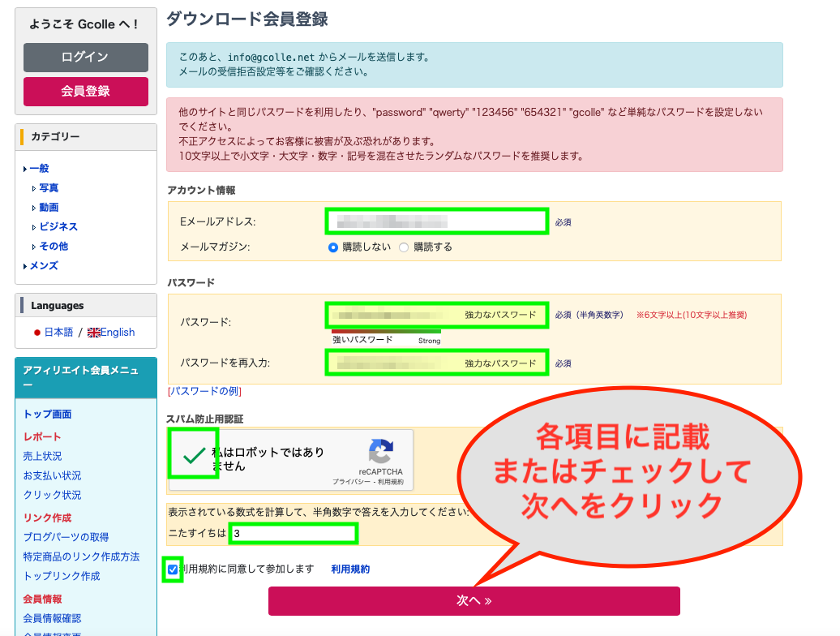Open the 利用規約 link
840x636 pixels.
(x=350, y=569)
